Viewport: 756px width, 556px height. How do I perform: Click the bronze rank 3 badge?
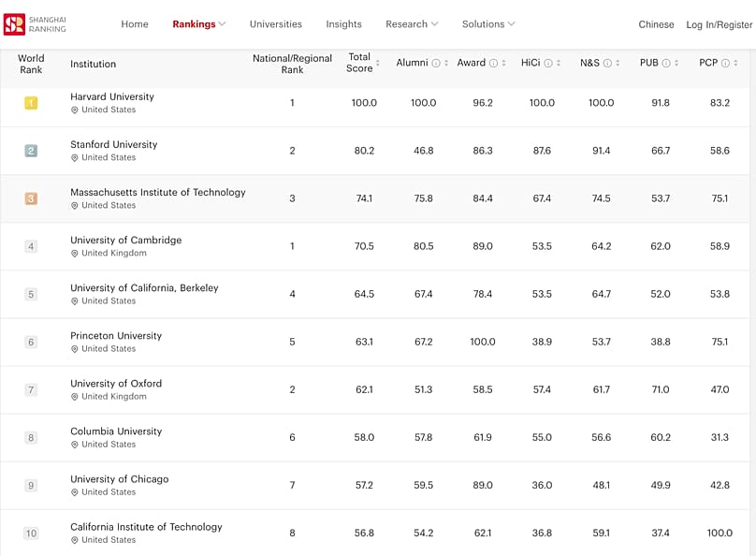[31, 198]
